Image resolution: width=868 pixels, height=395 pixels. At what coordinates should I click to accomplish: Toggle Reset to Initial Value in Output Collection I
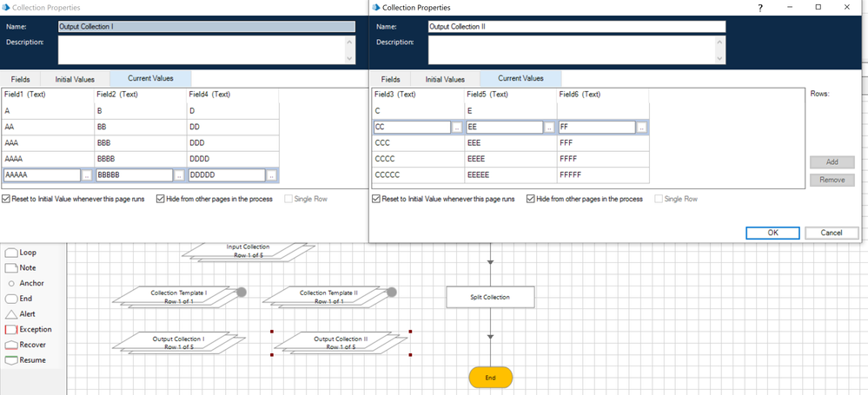coord(6,199)
